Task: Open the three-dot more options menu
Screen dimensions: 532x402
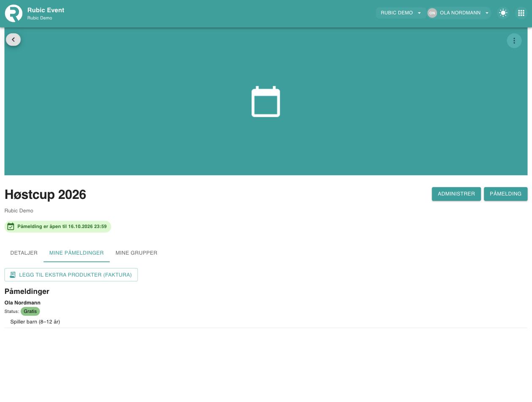Action: (514, 41)
